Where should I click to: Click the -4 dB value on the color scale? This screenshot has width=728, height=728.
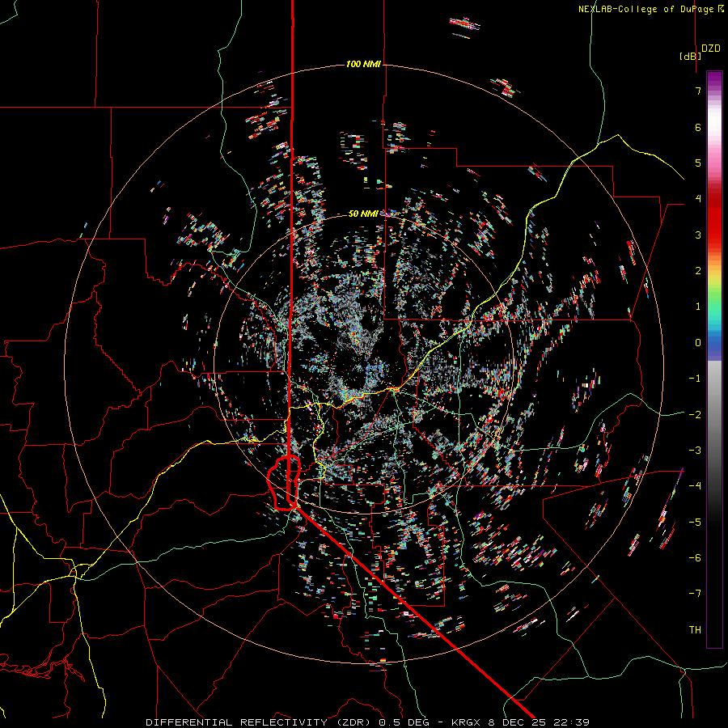pyautogui.click(x=695, y=486)
